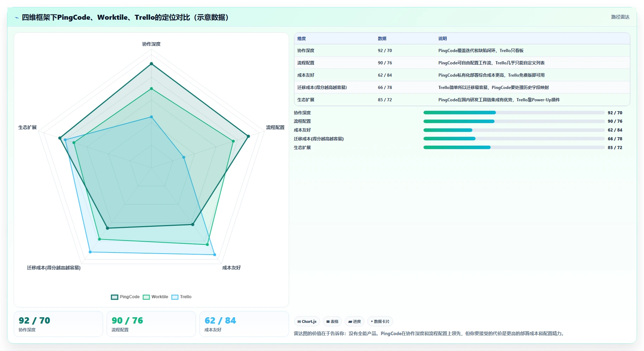Click the 90 / 76 流程配置 stat card
Viewport: 644px width, 351px height.
click(151, 324)
